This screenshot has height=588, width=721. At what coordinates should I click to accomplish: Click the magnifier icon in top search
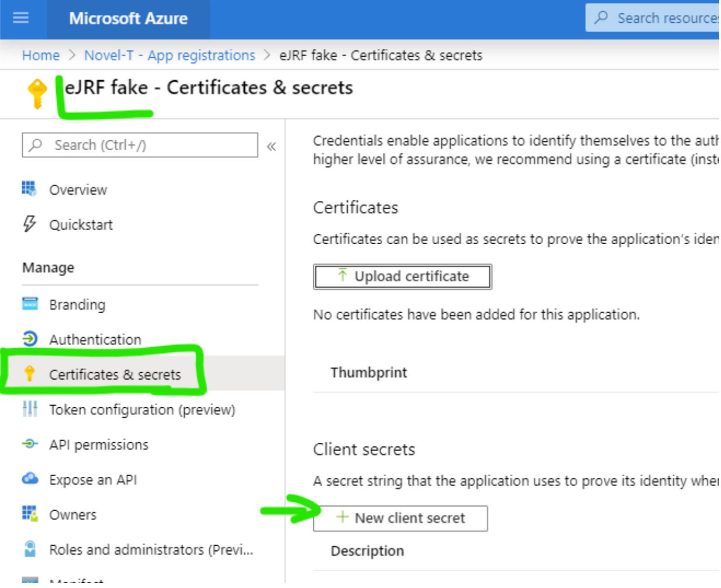602,18
